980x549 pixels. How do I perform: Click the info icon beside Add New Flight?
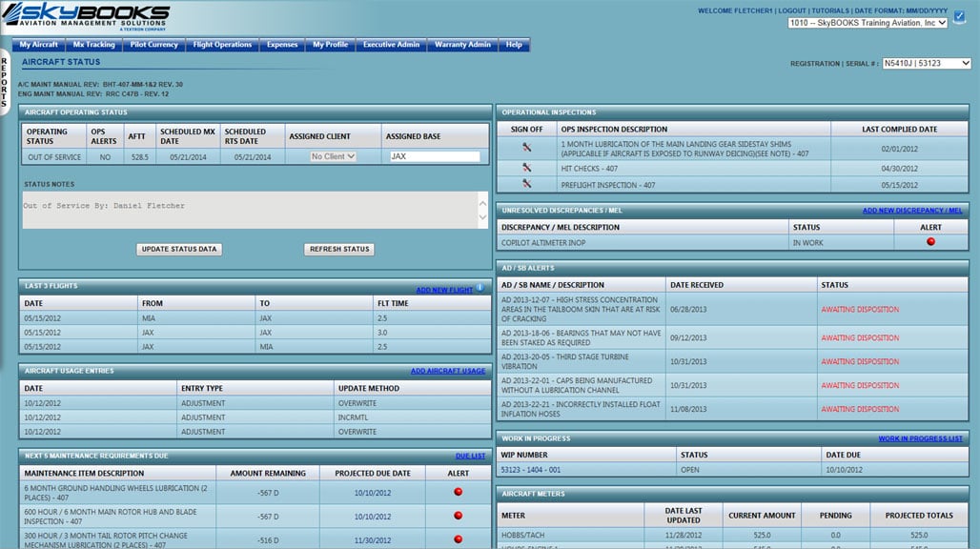480,288
